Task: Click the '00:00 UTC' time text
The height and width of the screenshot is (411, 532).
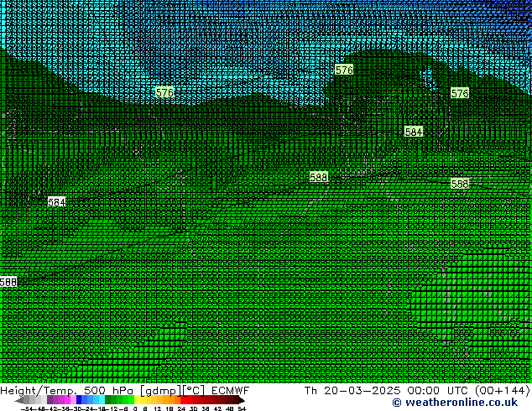Action: click(x=437, y=391)
